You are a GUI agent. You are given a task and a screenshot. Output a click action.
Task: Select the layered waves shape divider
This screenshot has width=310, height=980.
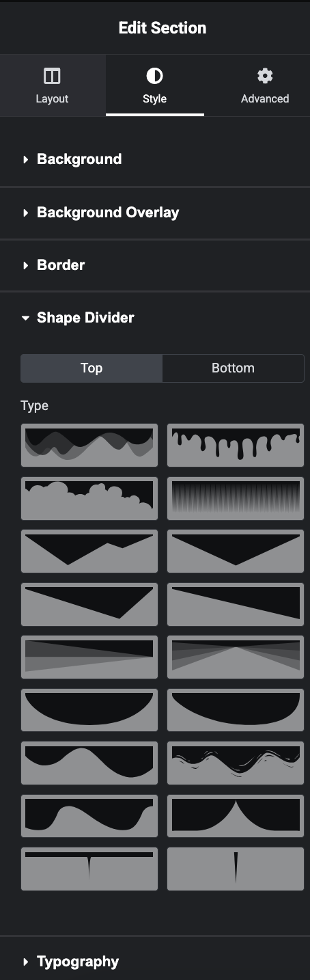89,445
